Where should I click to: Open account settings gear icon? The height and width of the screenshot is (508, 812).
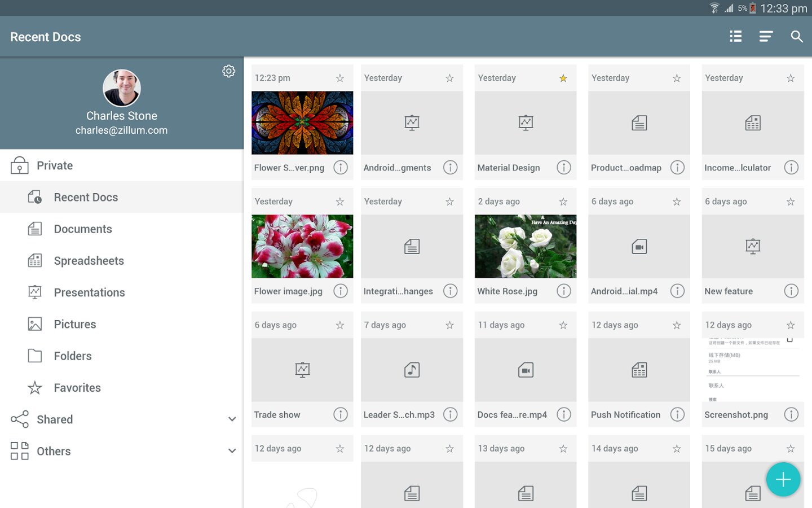point(228,71)
